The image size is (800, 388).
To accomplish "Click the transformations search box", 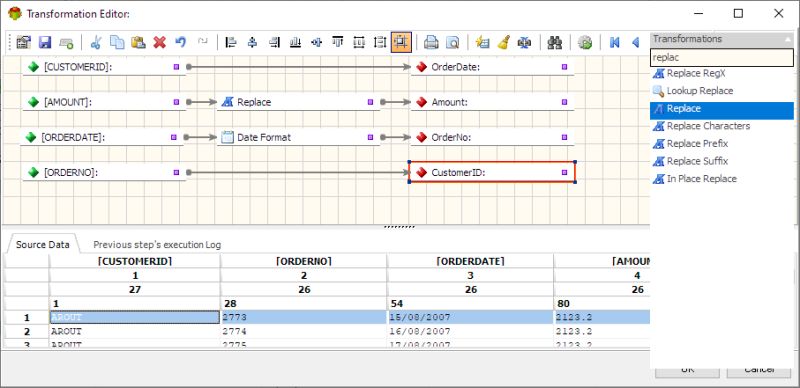I will point(721,57).
